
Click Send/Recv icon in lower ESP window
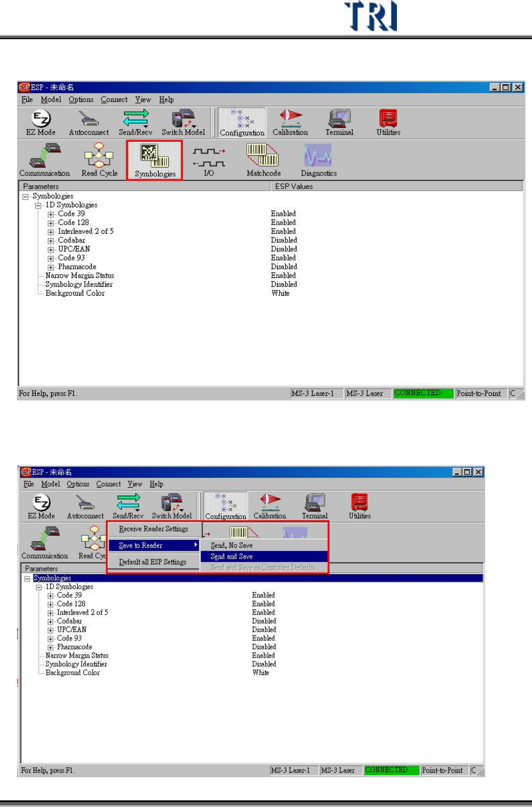pos(128,507)
